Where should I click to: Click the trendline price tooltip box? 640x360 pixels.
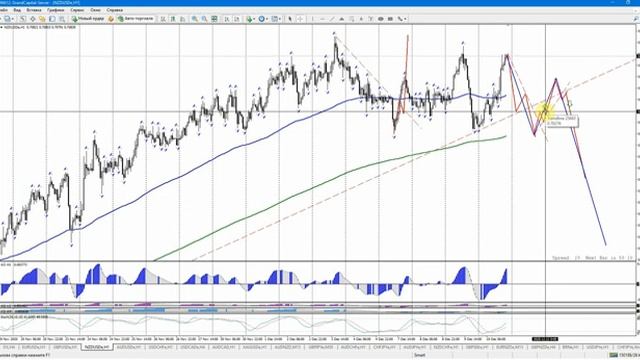click(562, 121)
